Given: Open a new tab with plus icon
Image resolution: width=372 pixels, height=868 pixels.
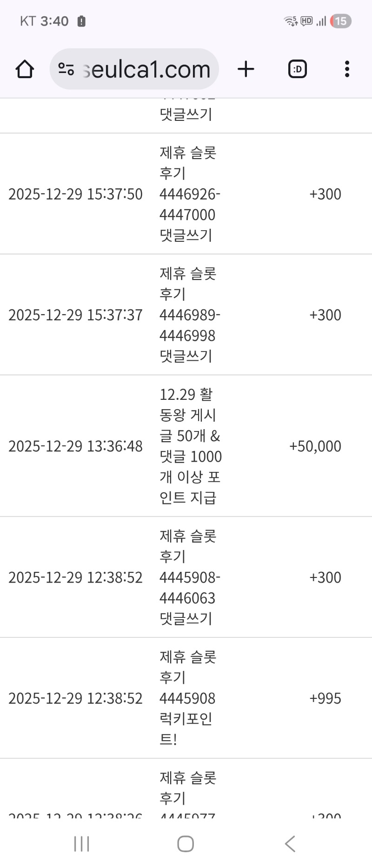Looking at the screenshot, I should point(246,69).
